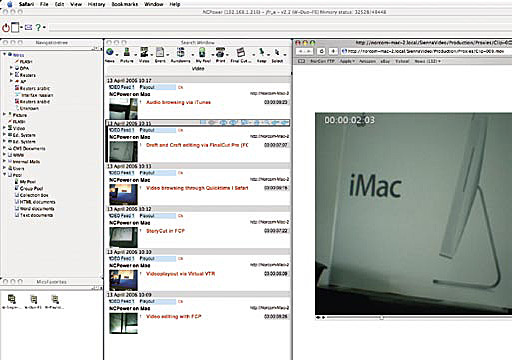Expand the DPA node in Navigationtree
512x360 pixels.
tap(11, 68)
